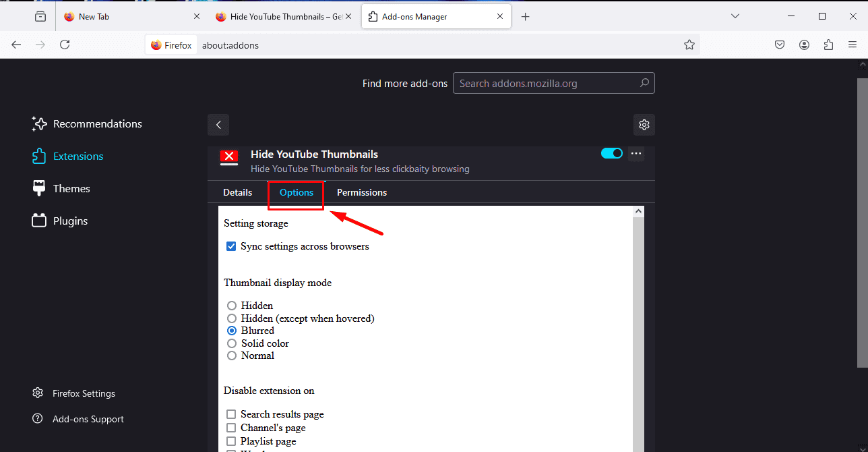
Task: Click the magnifier search icon
Action: [644, 84]
